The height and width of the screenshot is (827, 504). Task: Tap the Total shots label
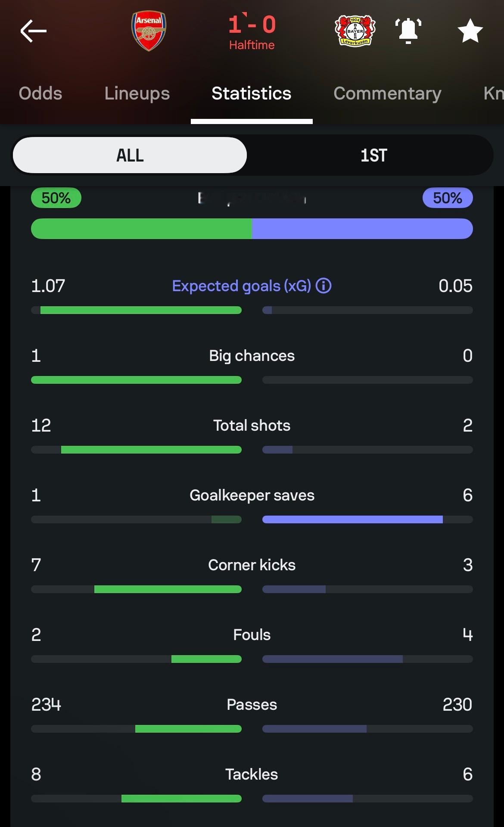(x=252, y=426)
